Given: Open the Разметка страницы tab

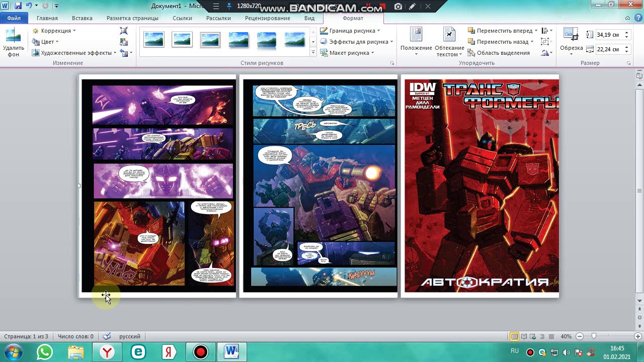Looking at the screenshot, I should [132, 18].
